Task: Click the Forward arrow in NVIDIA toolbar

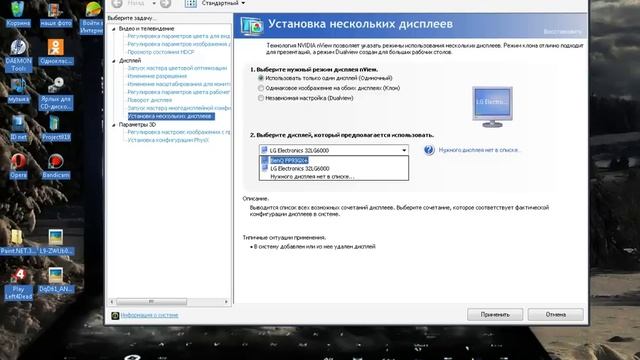Action: (165, 3)
